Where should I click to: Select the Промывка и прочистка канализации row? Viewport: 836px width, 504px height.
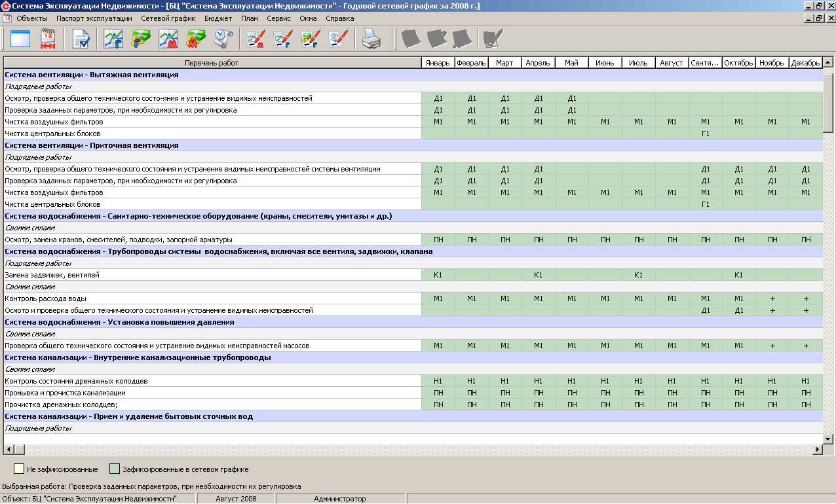click(x=212, y=393)
